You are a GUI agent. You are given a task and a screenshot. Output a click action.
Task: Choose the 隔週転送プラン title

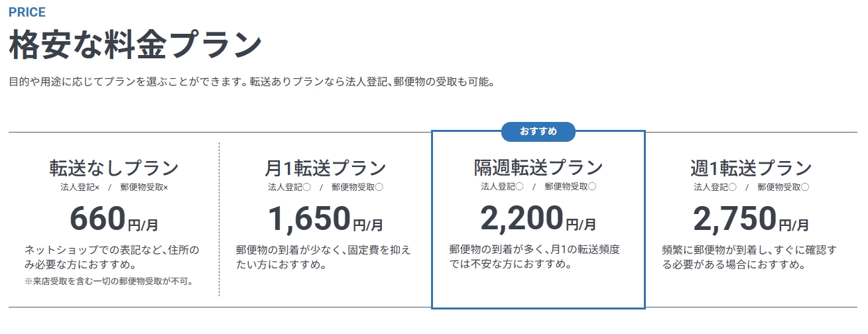coord(538,167)
